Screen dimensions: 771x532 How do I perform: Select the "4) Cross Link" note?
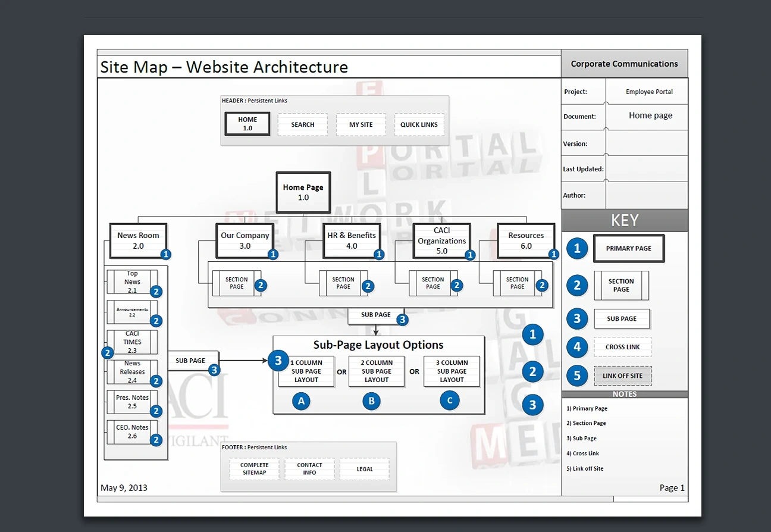tap(583, 453)
